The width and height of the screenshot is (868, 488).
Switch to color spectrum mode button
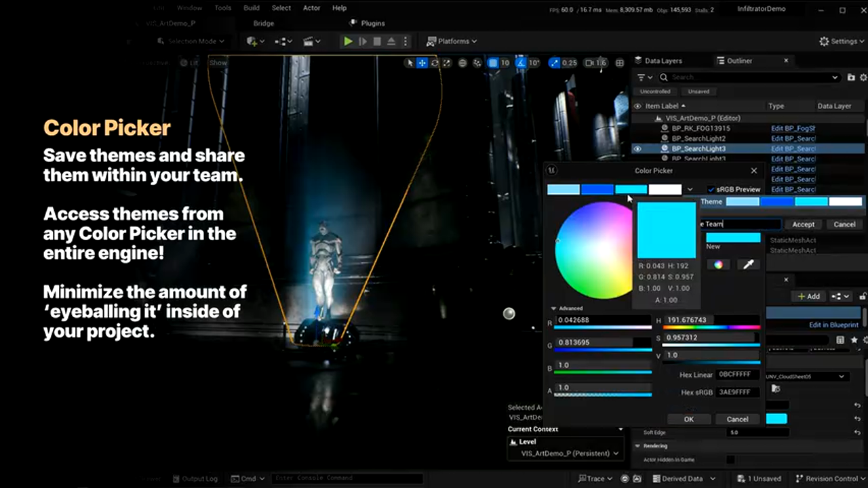click(x=718, y=264)
